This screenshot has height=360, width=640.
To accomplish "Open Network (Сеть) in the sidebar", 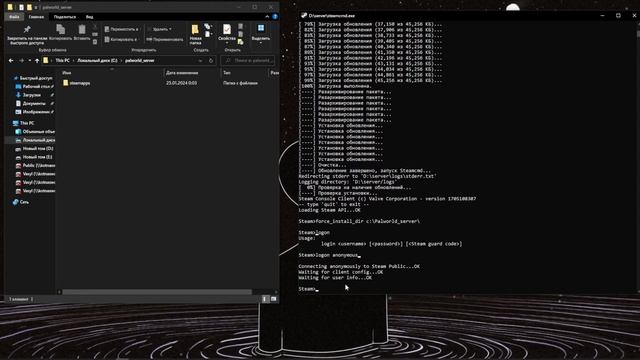I will click(21, 202).
